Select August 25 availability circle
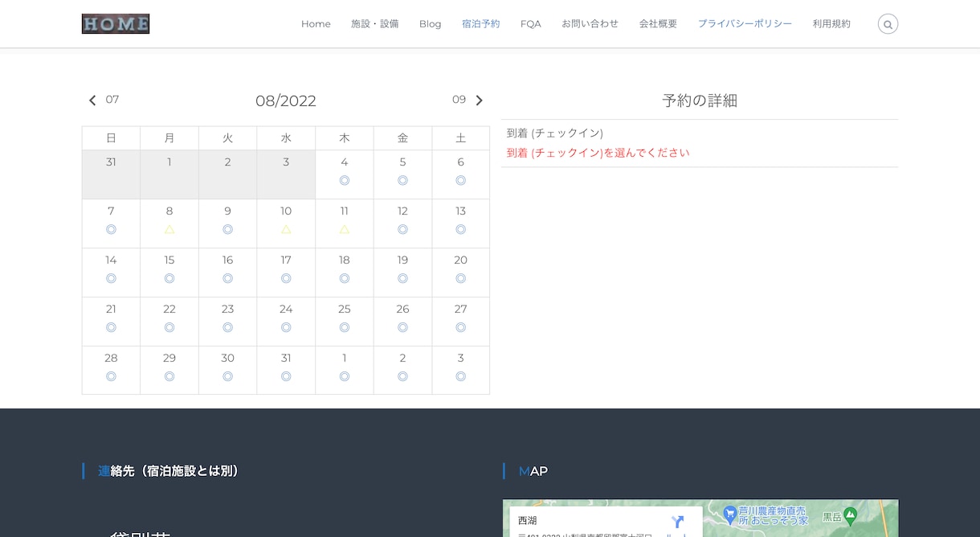Viewport: 980px width, 537px height. 345,328
